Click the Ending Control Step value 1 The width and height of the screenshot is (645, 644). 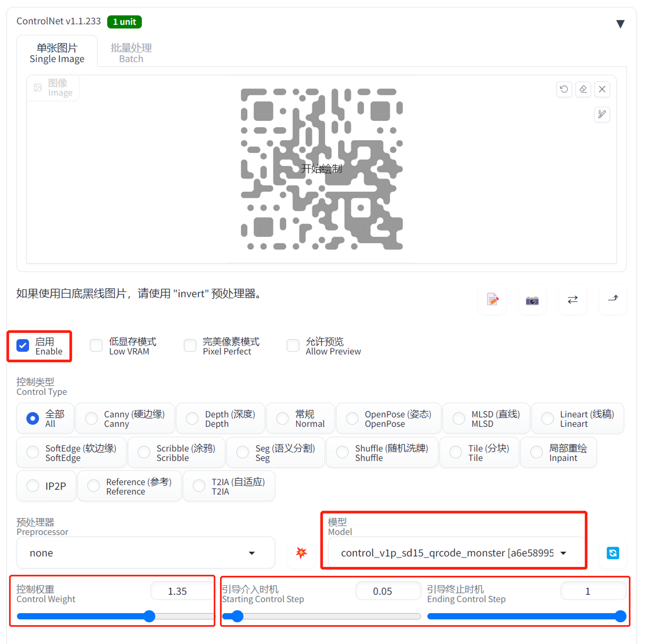point(593,591)
